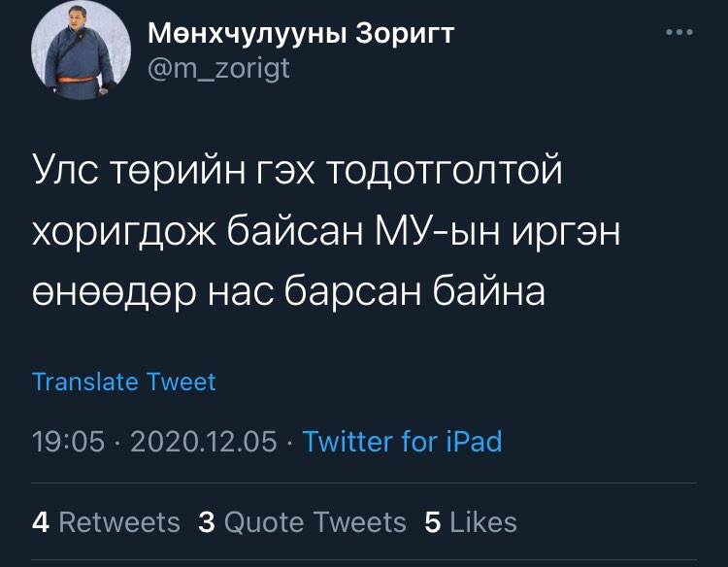Image resolution: width=728 pixels, height=567 pixels.
Task: Click the Twitter for iPad source link
Action: click(402, 442)
